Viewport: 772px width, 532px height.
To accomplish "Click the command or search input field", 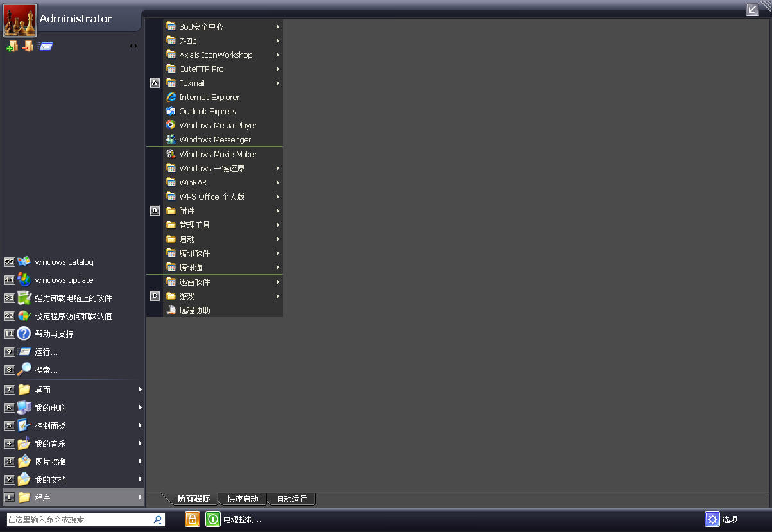I will tap(79, 520).
